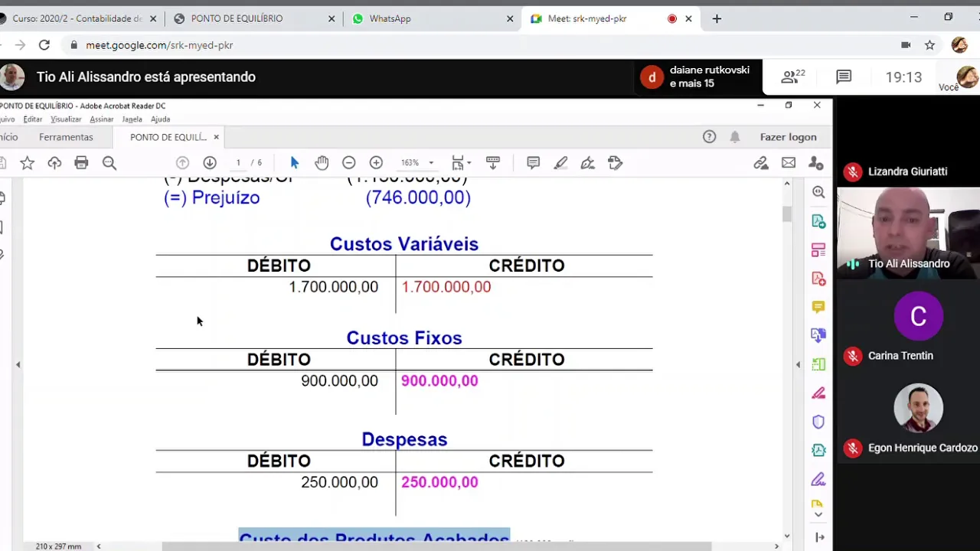Collapse right pane with small triangle
This screenshot has width=980, height=551.
pos(798,365)
